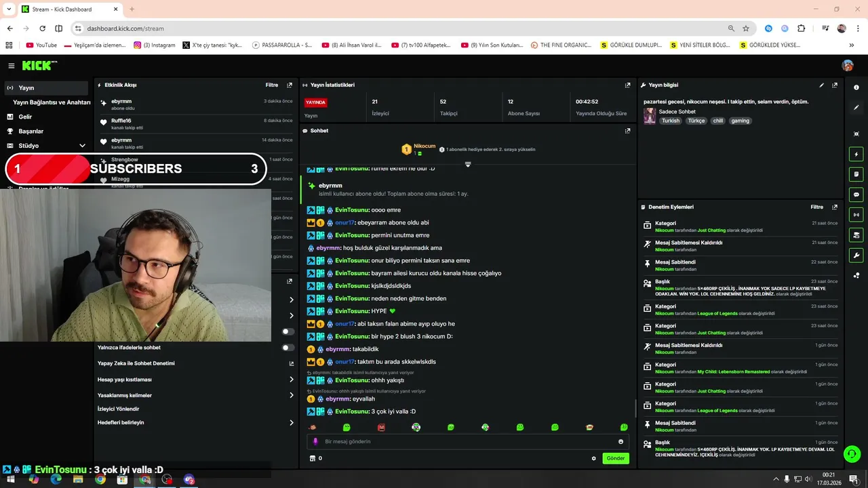Click the gaming tag chip
The height and width of the screenshot is (488, 868).
[740, 121]
